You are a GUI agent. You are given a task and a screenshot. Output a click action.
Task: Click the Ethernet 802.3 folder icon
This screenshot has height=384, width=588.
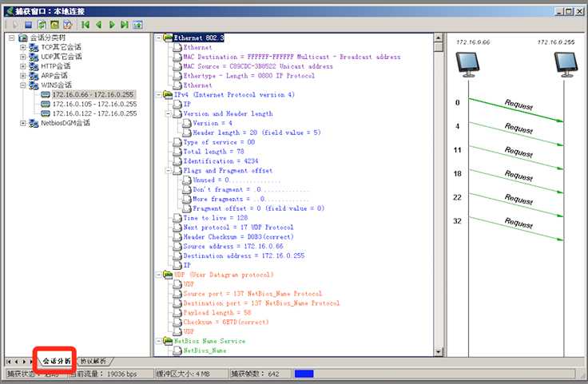(x=168, y=38)
